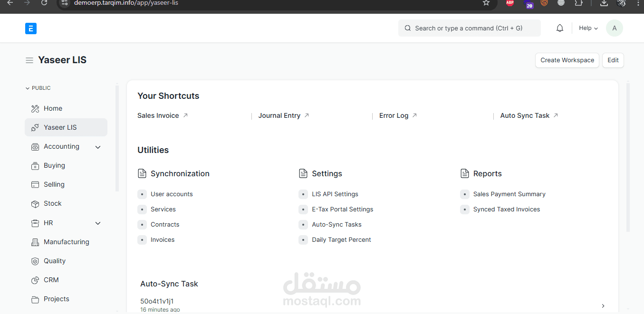Select Yaseer LIS workspace in sidebar
Screen dimensions: 644x314
point(66,127)
